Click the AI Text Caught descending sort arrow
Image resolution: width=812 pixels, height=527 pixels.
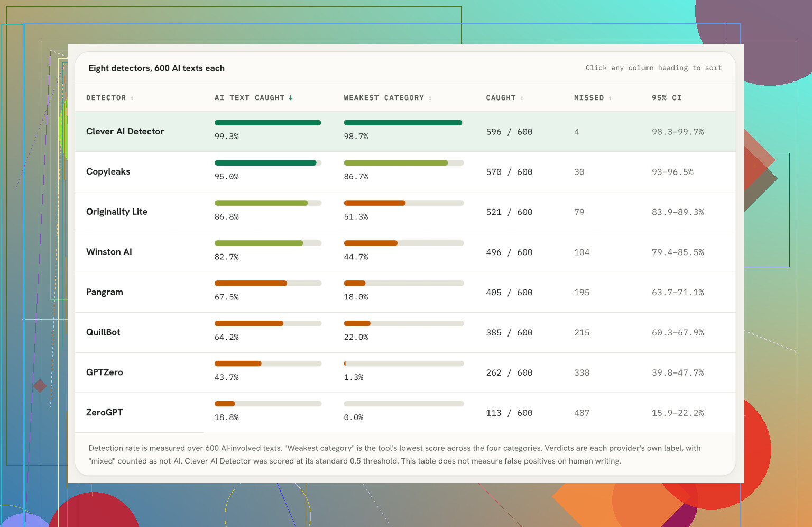291,98
